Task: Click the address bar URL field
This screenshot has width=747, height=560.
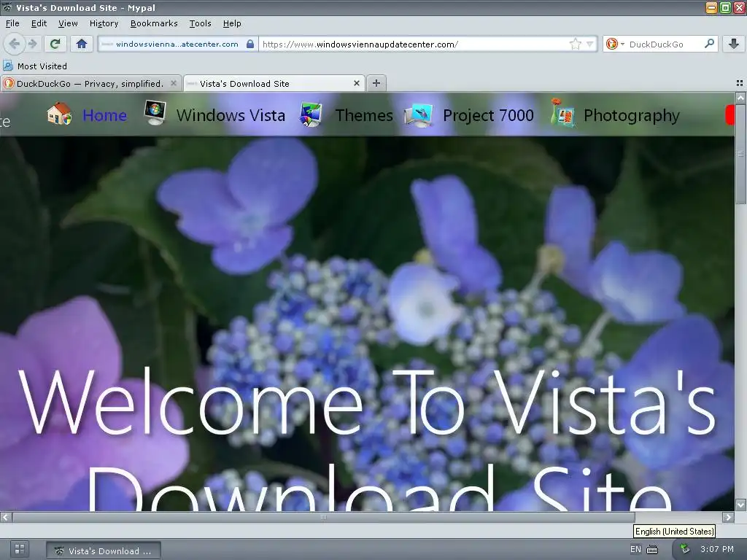Action: coord(414,44)
